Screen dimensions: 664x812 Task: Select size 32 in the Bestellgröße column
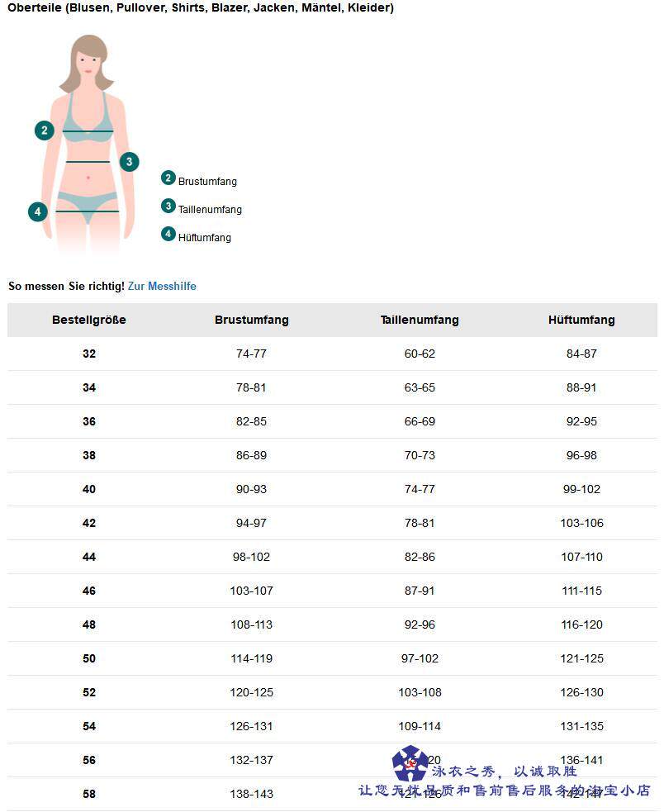(89, 354)
